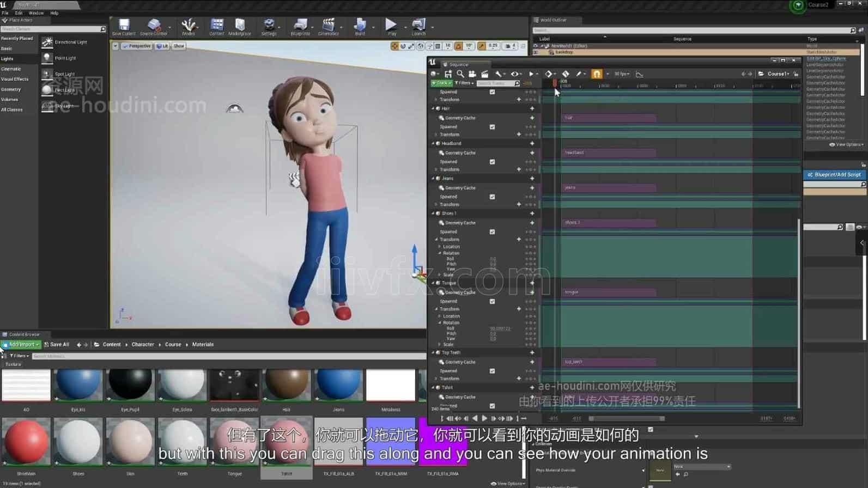Click Blueprint/Add Script button

click(834, 175)
